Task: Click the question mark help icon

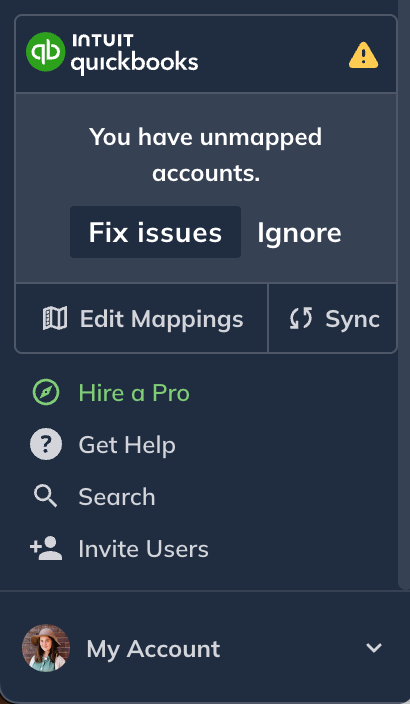Action: 46,444
